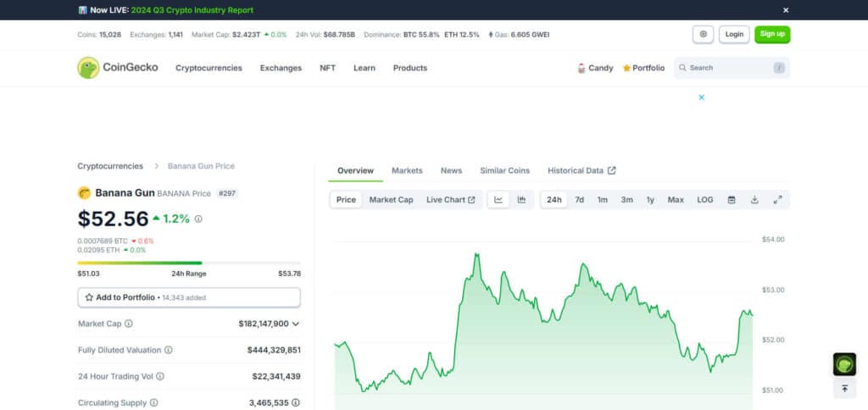Show Fully Diluted Valuation info tooltip
Viewport: 868px width, 410px height.
coord(169,350)
